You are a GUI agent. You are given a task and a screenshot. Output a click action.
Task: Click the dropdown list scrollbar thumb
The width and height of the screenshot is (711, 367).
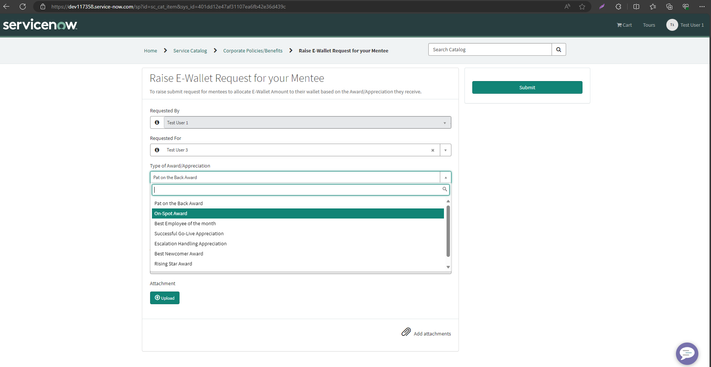[448, 231]
